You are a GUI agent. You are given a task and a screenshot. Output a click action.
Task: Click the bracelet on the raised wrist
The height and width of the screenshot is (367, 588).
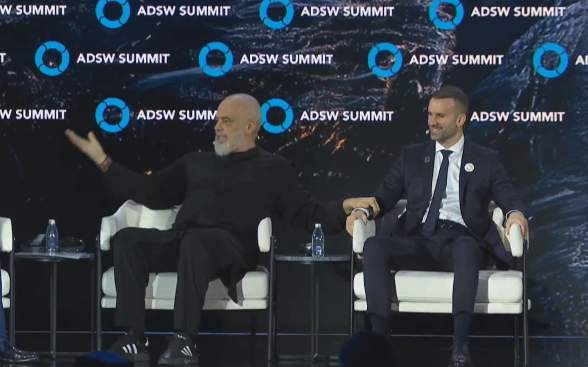pos(105,163)
